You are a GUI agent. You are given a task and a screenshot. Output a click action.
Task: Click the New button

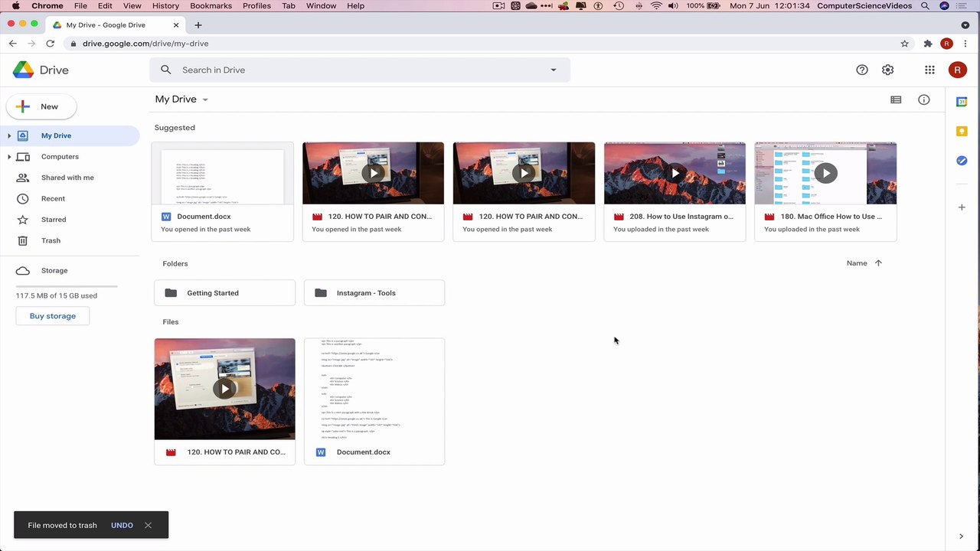(41, 106)
